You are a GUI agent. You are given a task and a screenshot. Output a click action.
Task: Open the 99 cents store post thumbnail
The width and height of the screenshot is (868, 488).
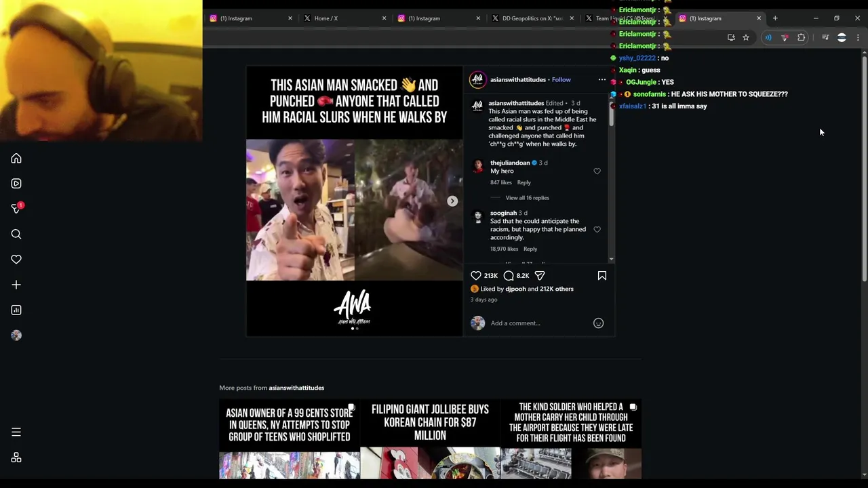pos(290,440)
